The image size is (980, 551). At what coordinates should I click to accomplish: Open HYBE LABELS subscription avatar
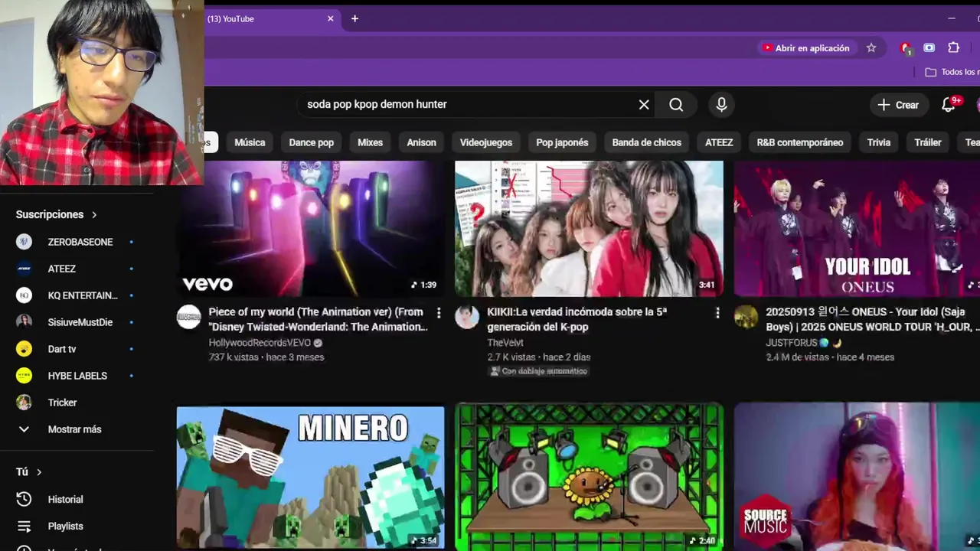tap(24, 376)
